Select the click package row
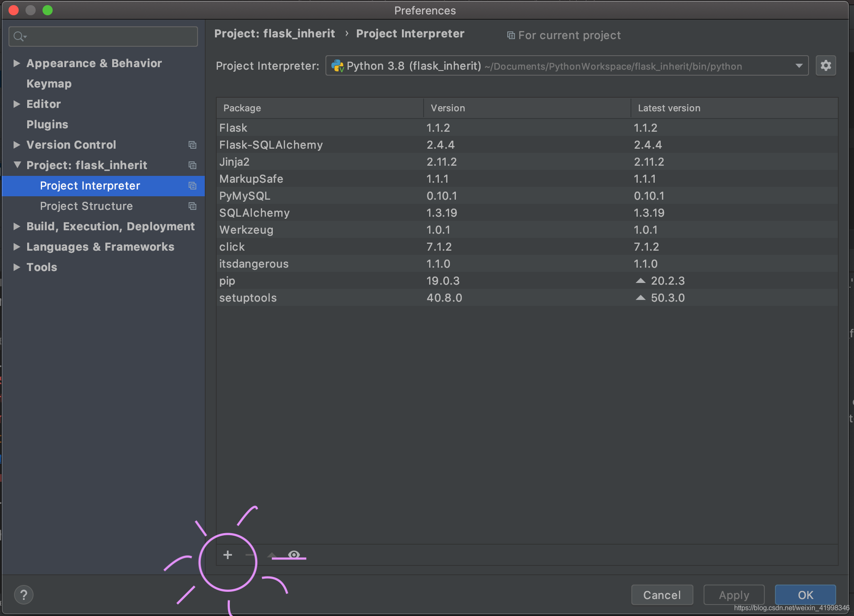This screenshot has height=616, width=854. tap(527, 246)
